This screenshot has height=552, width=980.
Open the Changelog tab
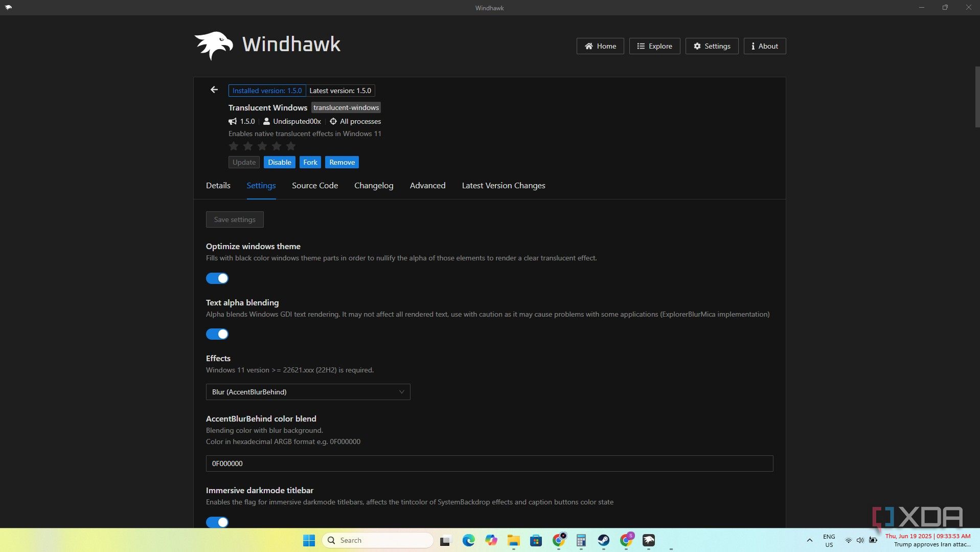tap(374, 186)
